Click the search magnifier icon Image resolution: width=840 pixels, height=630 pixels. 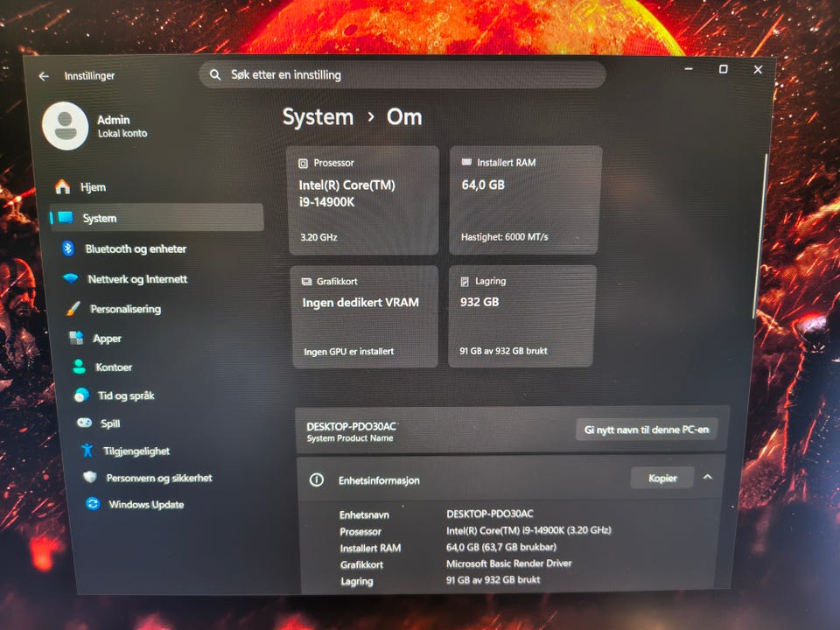(x=215, y=74)
